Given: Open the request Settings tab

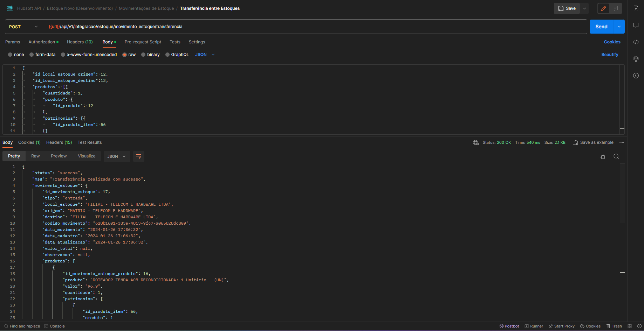Looking at the screenshot, I should [x=197, y=42].
